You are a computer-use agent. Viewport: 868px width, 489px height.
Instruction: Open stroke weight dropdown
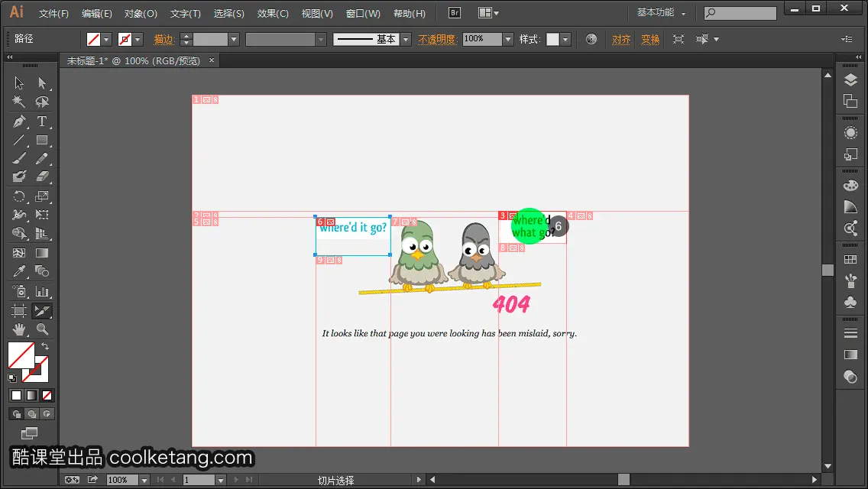click(x=234, y=39)
